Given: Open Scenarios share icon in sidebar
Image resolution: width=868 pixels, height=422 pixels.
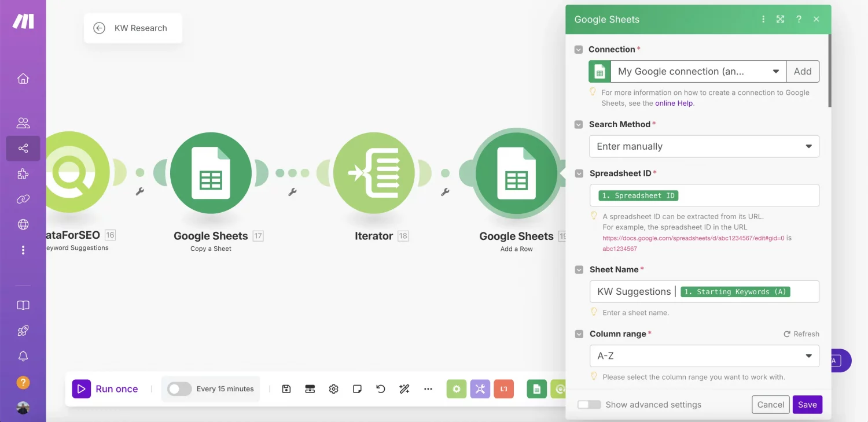Looking at the screenshot, I should pyautogui.click(x=23, y=149).
